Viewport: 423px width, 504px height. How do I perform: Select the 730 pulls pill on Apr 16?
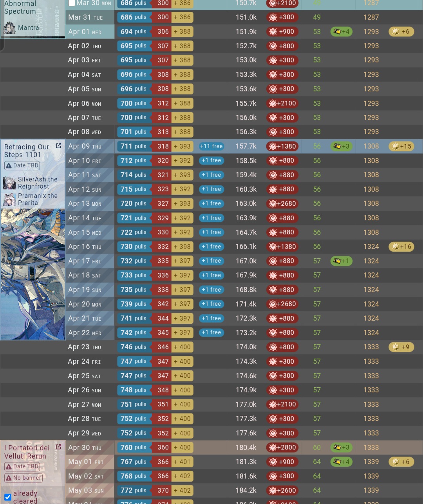(134, 247)
